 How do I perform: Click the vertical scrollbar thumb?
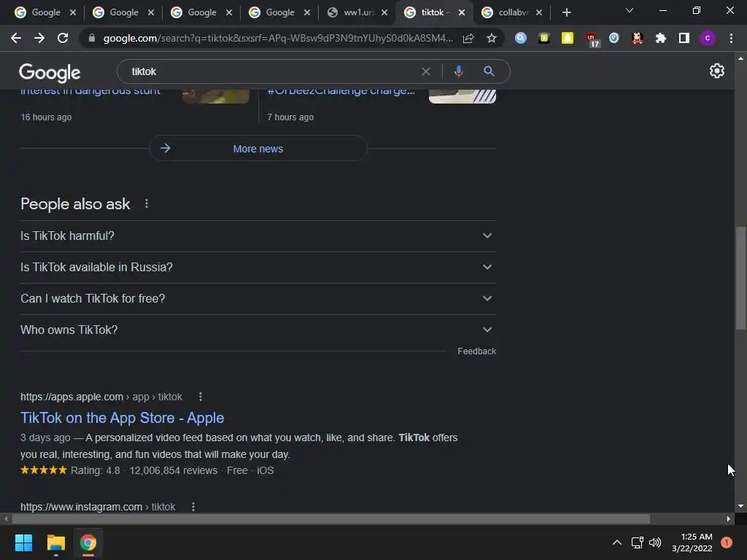(x=740, y=278)
